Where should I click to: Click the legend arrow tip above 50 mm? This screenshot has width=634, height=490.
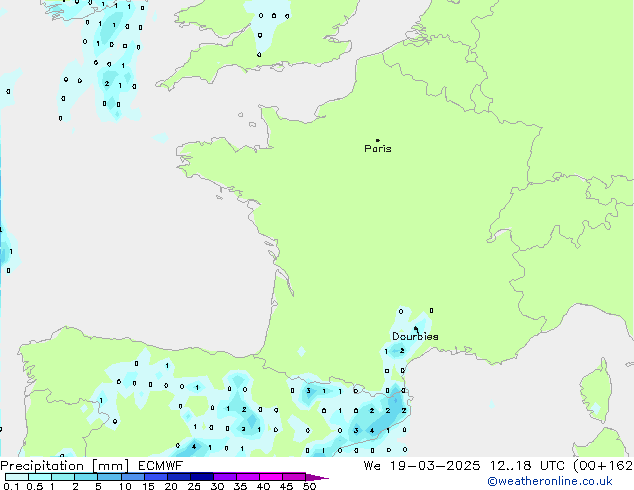point(317,477)
